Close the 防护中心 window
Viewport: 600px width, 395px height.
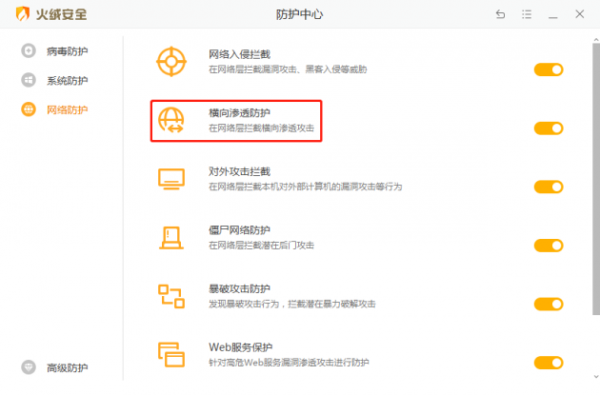point(580,14)
